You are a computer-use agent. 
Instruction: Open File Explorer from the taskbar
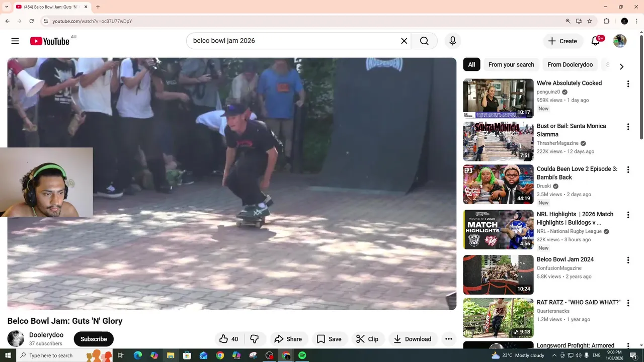171,355
